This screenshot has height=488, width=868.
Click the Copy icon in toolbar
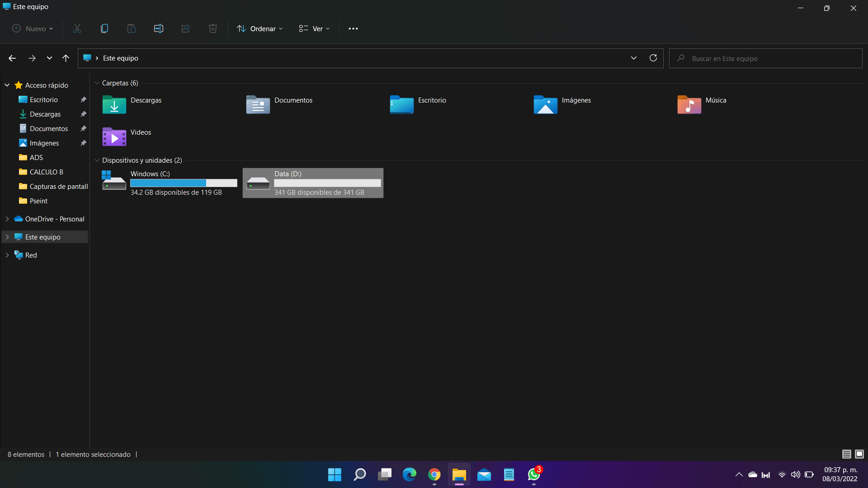(104, 28)
